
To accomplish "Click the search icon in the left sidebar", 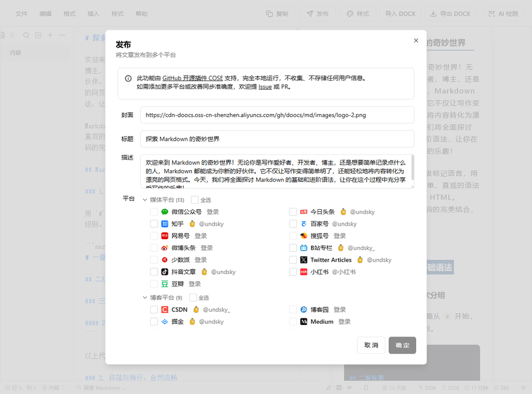I will 26,35.
